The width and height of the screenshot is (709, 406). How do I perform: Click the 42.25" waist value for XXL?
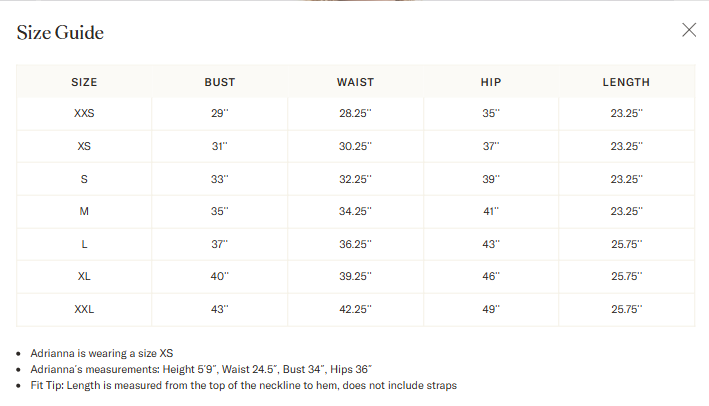pyautogui.click(x=355, y=309)
